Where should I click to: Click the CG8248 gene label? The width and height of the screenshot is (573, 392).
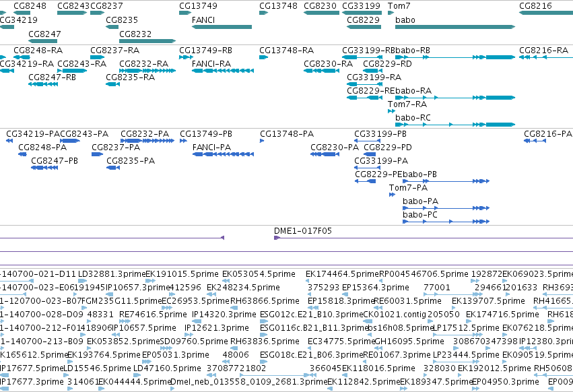click(30, 6)
